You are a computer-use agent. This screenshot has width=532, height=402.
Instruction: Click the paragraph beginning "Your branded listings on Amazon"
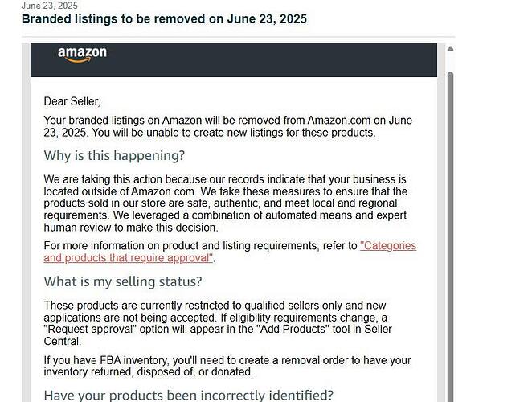tap(228, 126)
